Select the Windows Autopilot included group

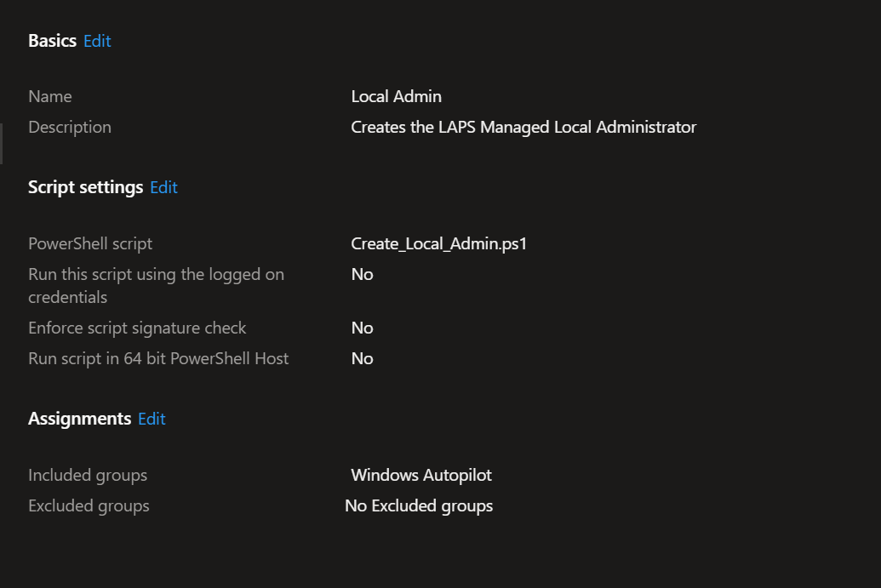click(420, 475)
